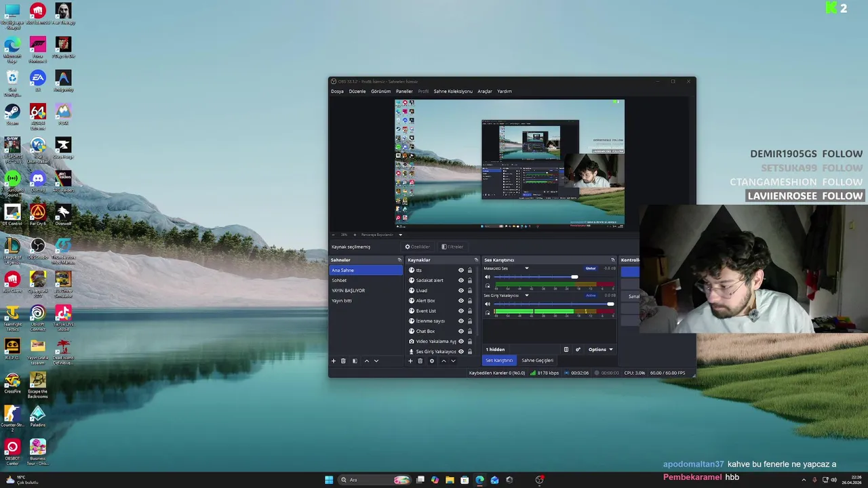Open the Dosya menu
The image size is (868, 488).
(x=337, y=91)
